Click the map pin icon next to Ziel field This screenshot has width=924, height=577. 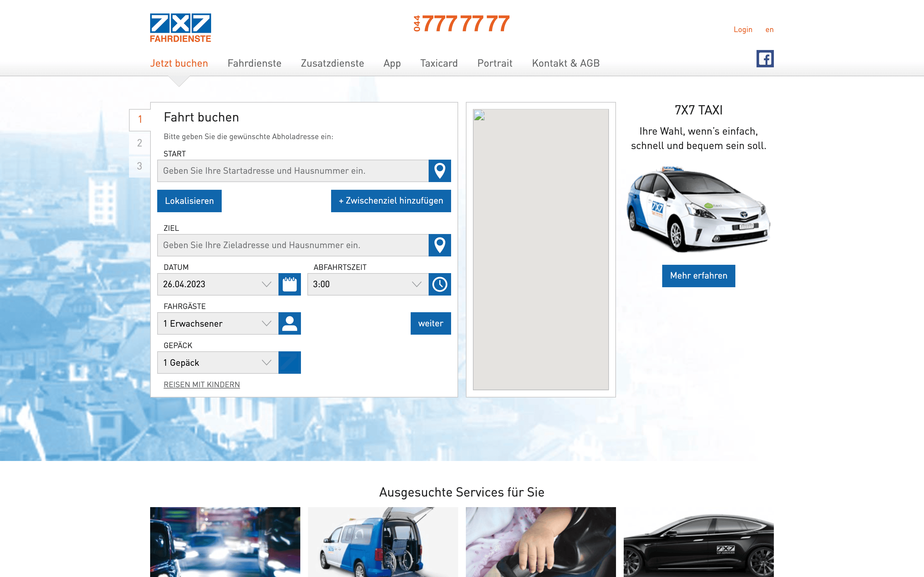click(x=440, y=245)
